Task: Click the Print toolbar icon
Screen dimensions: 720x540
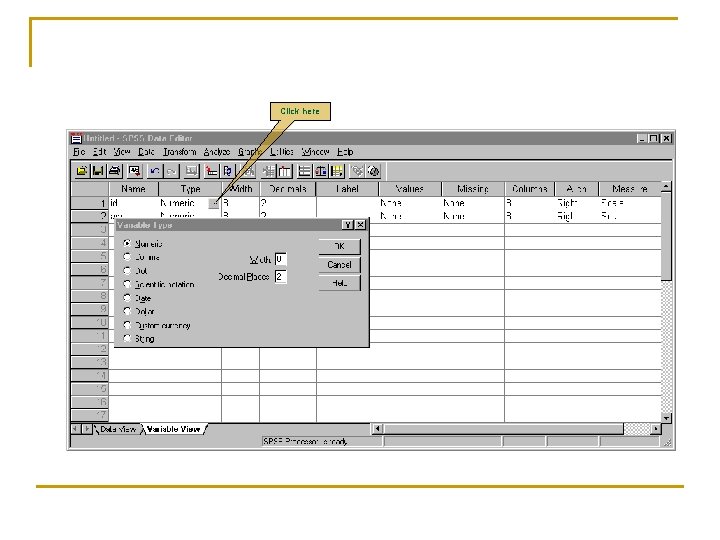Action: [114, 171]
